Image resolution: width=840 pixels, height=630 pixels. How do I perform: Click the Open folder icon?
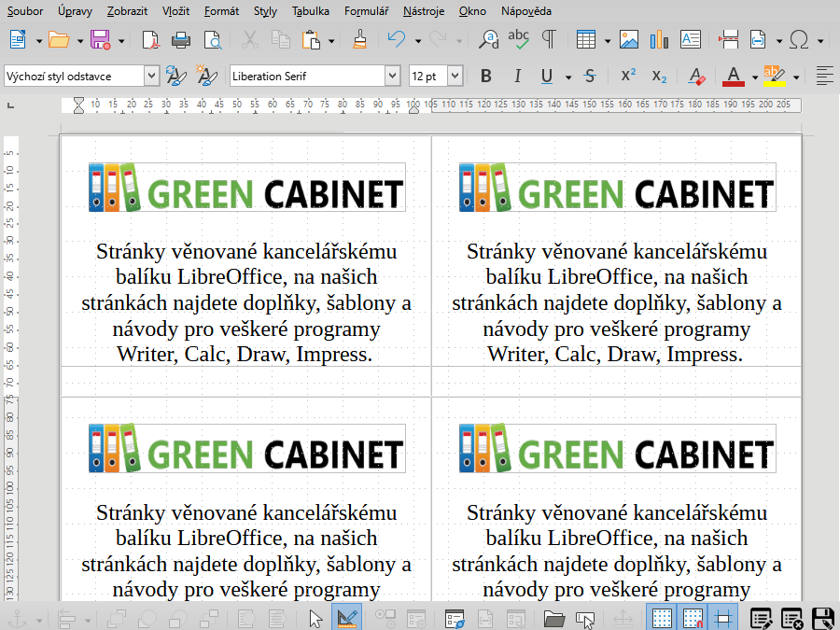[x=59, y=39]
